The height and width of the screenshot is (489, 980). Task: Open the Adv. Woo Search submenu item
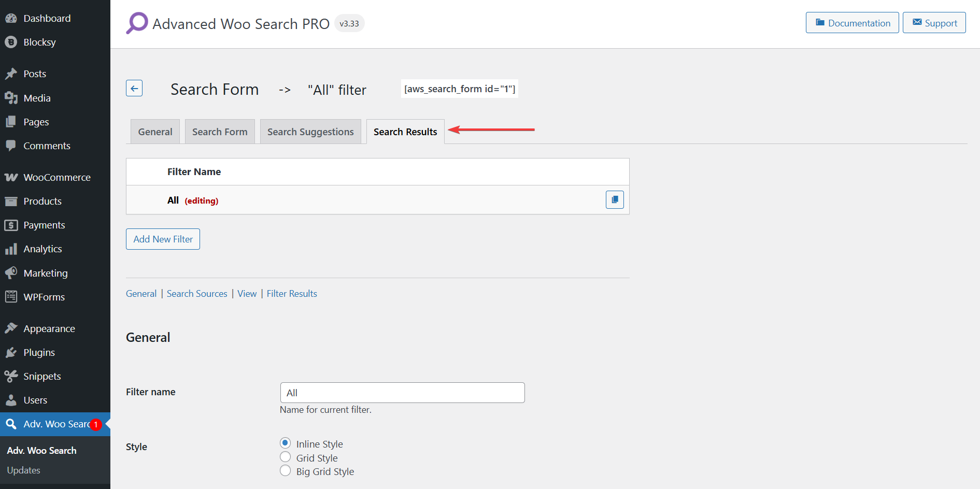click(41, 451)
